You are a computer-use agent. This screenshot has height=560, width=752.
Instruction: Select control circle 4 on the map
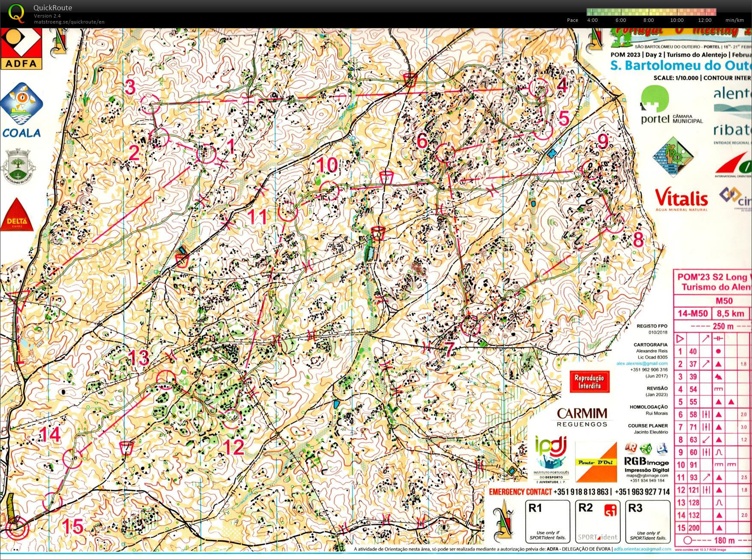point(539,88)
